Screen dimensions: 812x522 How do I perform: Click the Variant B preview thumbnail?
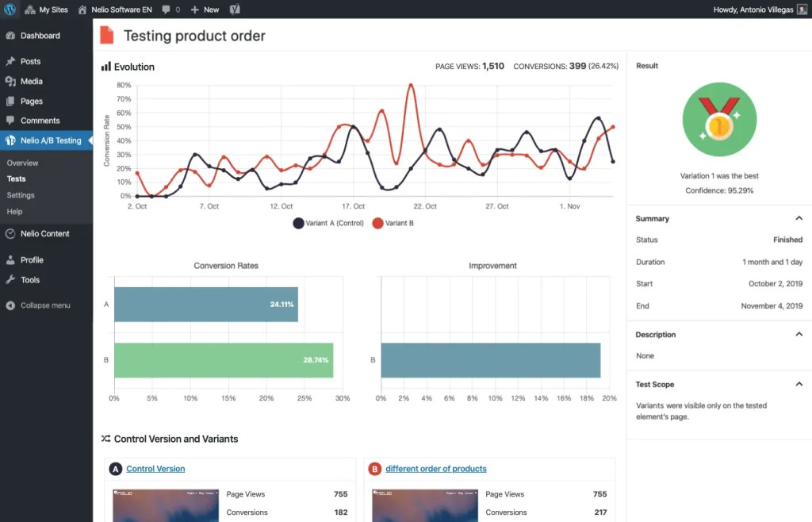point(425,505)
